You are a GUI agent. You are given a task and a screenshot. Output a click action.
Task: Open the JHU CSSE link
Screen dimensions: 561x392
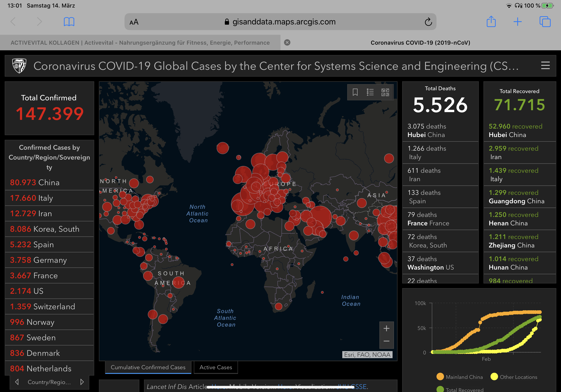tap(351, 387)
